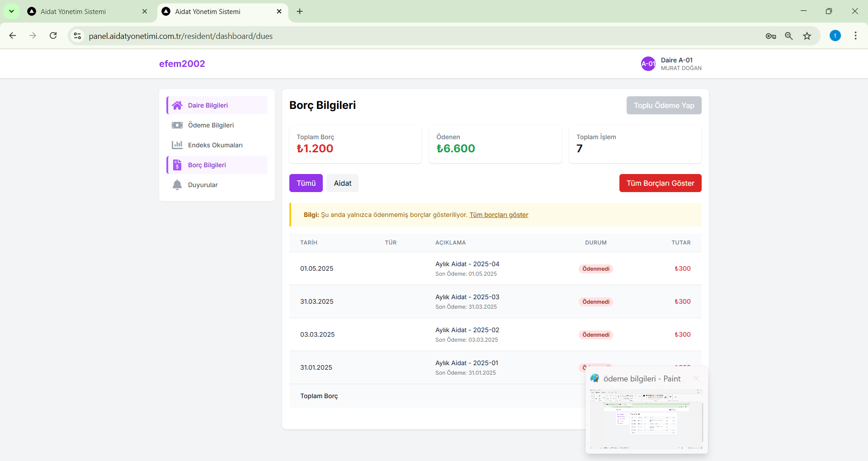Click the money icon beside Ödeme Bilgileri
Image resolution: width=868 pixels, height=461 pixels.
177,125
